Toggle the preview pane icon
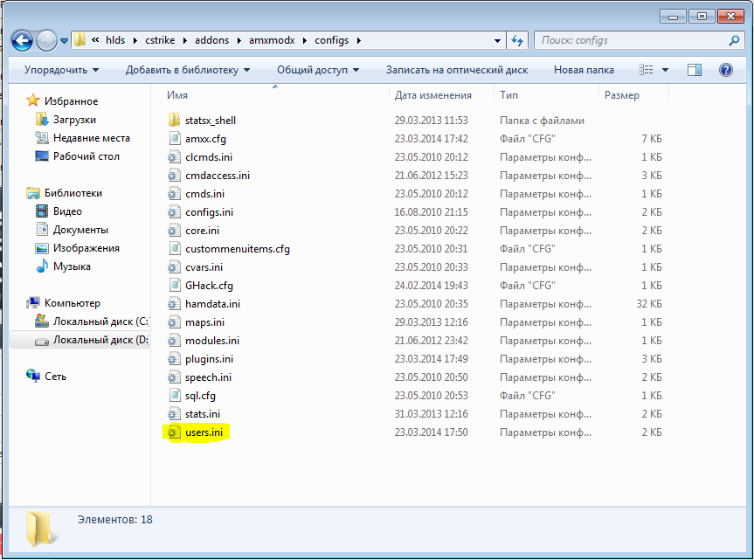754x560 pixels. pos(695,70)
